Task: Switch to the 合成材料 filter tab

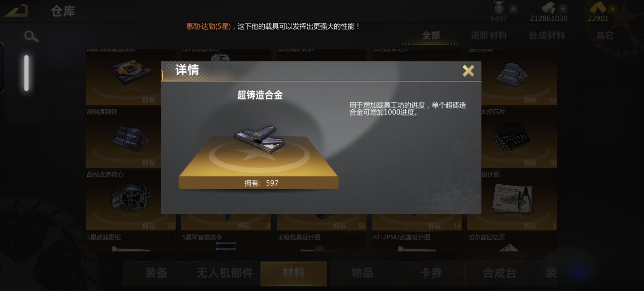Action: (x=547, y=35)
